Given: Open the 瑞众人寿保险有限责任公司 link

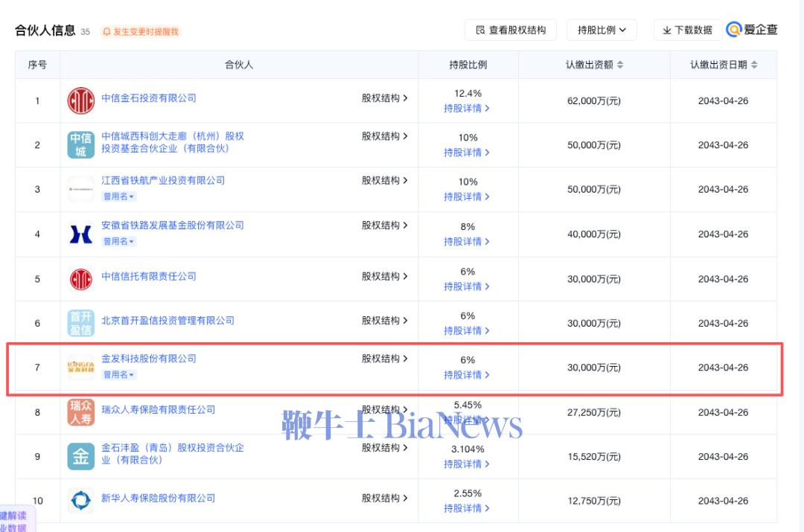Looking at the screenshot, I should (x=158, y=409).
